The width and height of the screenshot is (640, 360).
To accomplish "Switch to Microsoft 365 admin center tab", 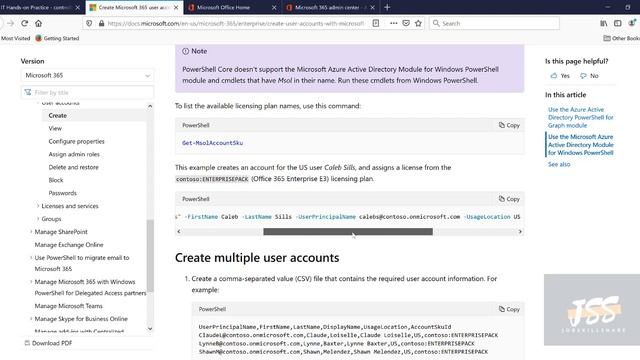I will 327,7.
